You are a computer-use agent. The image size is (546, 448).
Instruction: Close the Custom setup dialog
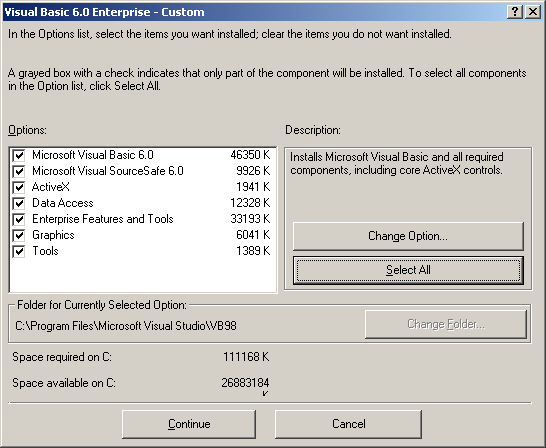(533, 12)
